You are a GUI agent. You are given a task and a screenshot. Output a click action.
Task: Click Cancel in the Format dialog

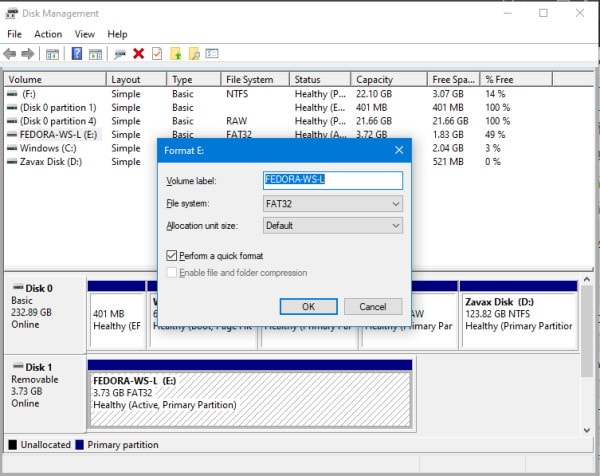point(373,306)
